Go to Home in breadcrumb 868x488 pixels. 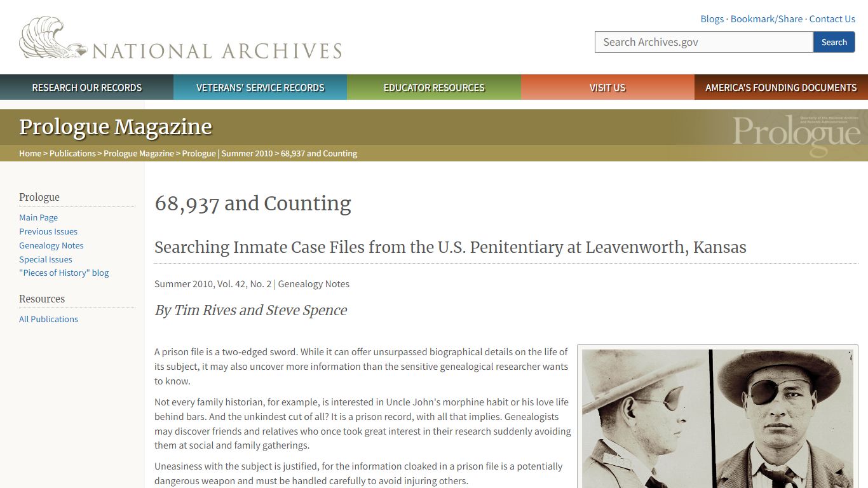(30, 153)
